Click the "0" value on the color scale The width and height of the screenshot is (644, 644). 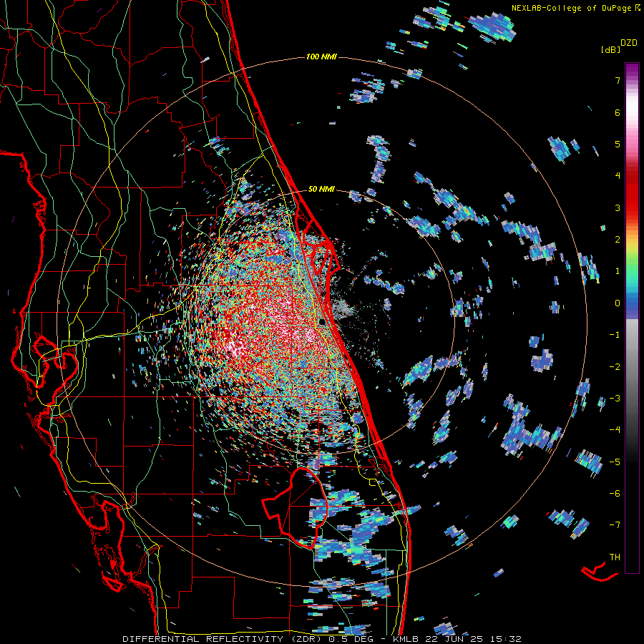tap(618, 303)
